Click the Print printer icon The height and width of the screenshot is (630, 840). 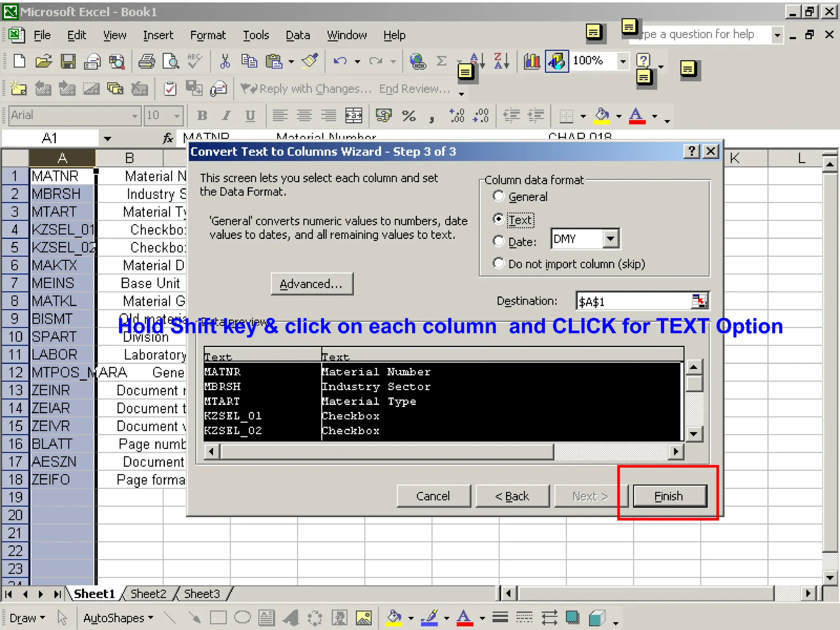click(146, 62)
